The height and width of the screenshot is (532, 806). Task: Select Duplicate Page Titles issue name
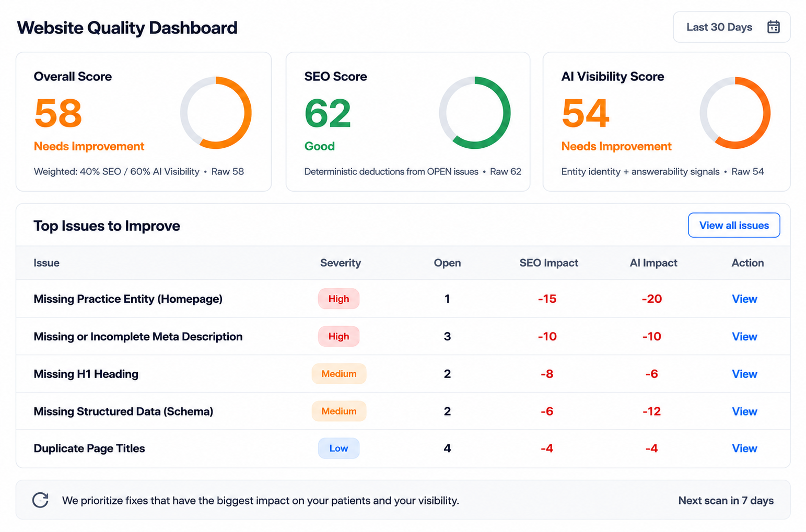(x=89, y=448)
